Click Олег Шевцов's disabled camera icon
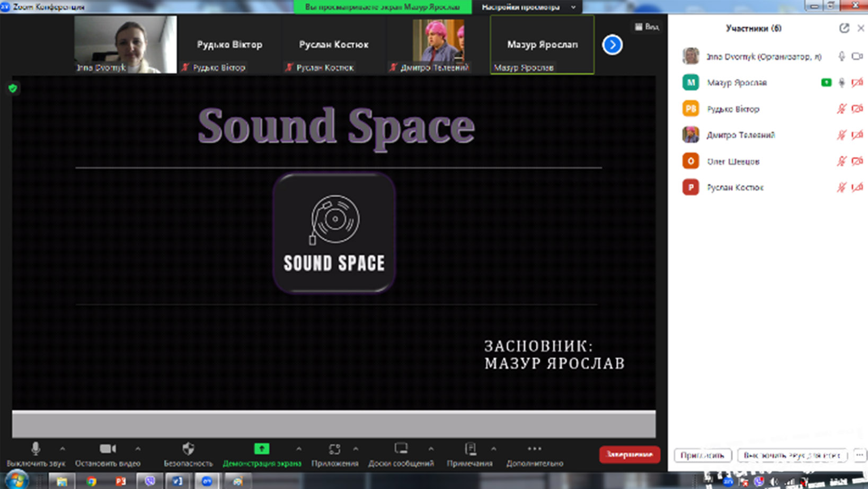The width and height of the screenshot is (868, 489). 857,161
